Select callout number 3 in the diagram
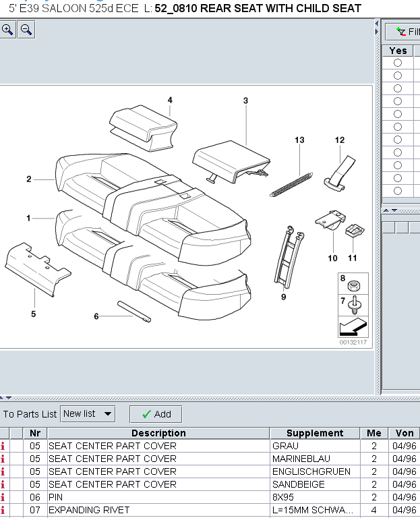 [x=245, y=100]
